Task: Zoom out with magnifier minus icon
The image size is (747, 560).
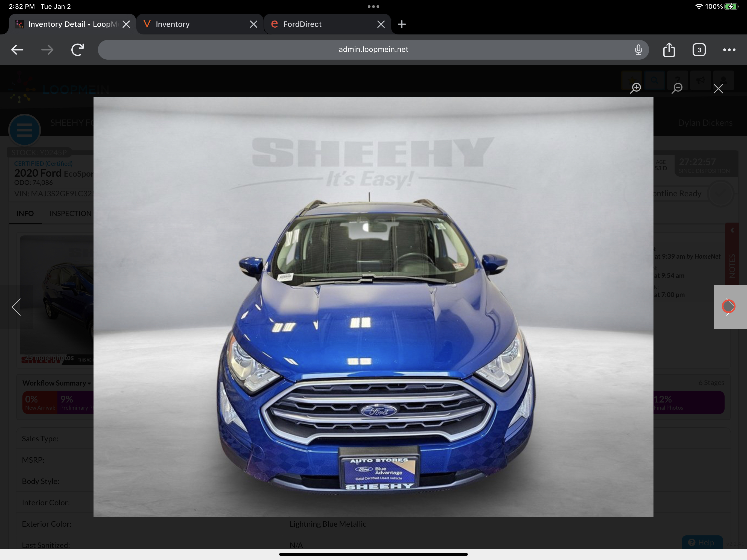Action: (x=677, y=89)
